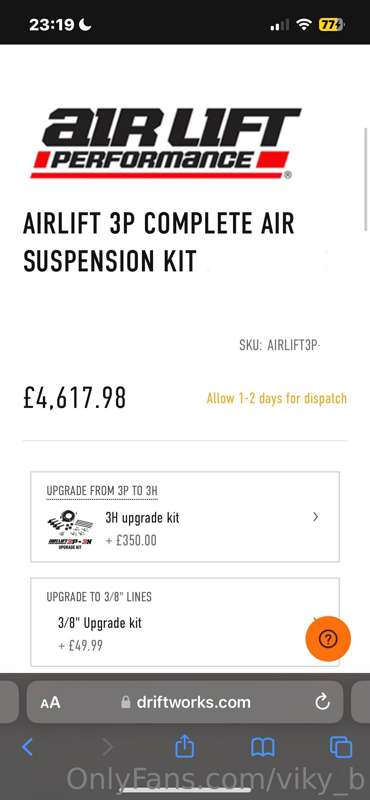Expand the 3H upgrade kit chevron
Viewport: 370px width, 800px height.
click(x=315, y=517)
